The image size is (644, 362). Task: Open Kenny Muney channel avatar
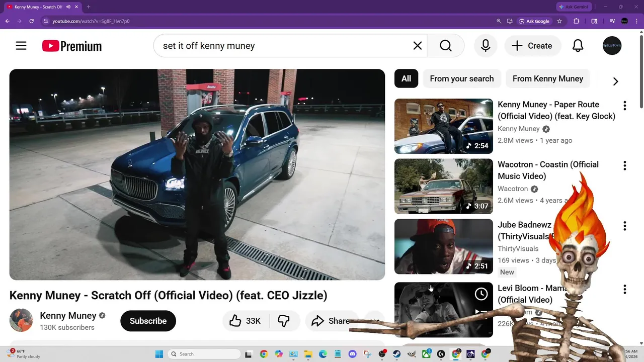click(21, 320)
